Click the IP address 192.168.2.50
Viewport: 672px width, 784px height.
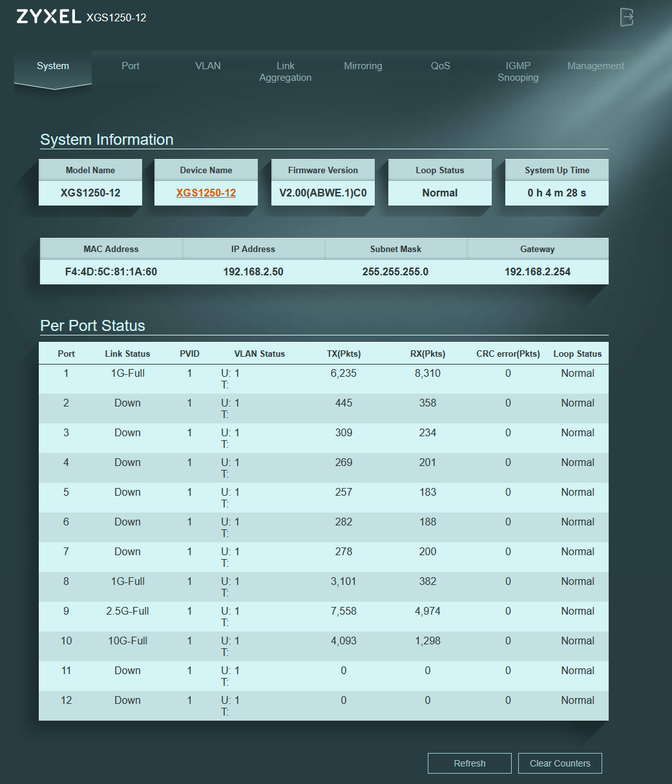pyautogui.click(x=253, y=271)
